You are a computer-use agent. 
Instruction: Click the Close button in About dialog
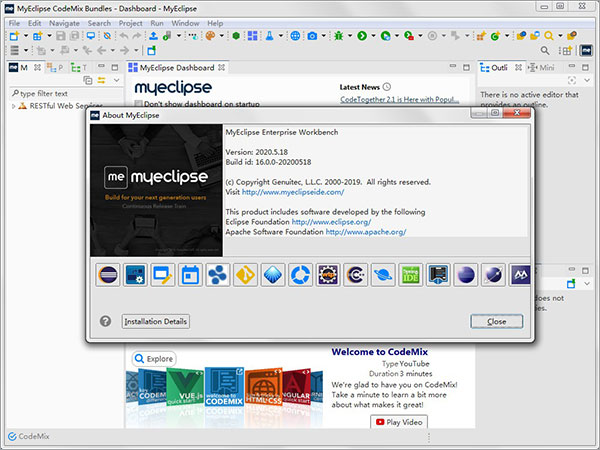(497, 321)
